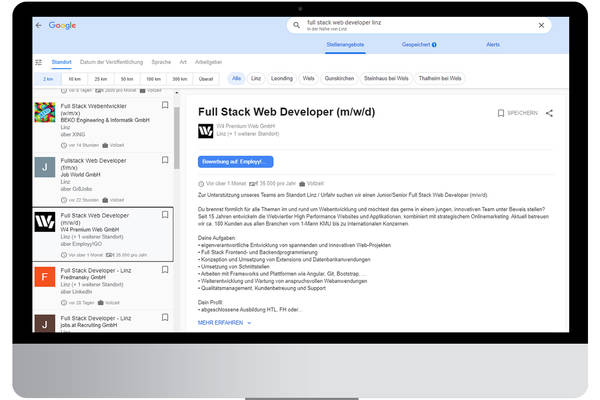600x400 pixels.
Task: Select the 10 km radius chip
Action: [74, 78]
